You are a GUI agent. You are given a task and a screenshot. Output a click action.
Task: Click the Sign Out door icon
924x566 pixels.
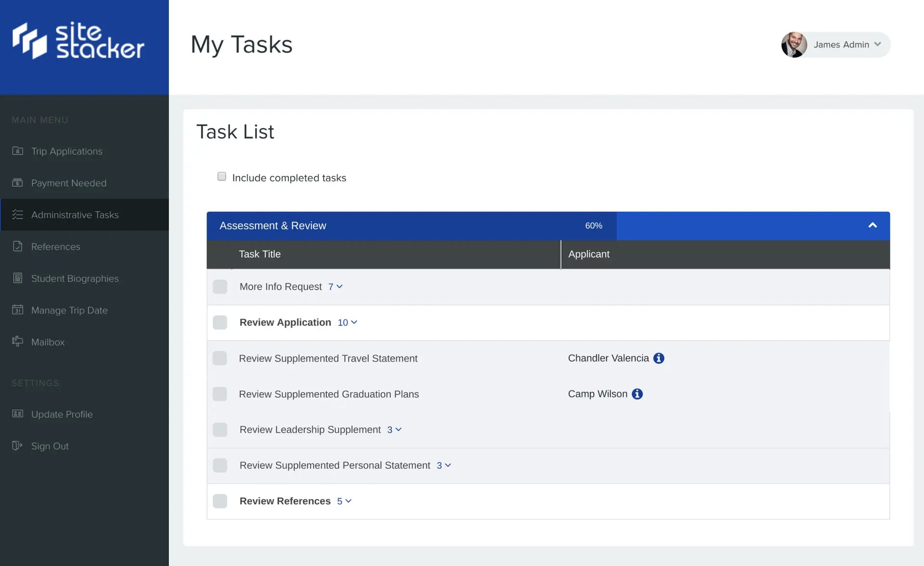(x=17, y=446)
